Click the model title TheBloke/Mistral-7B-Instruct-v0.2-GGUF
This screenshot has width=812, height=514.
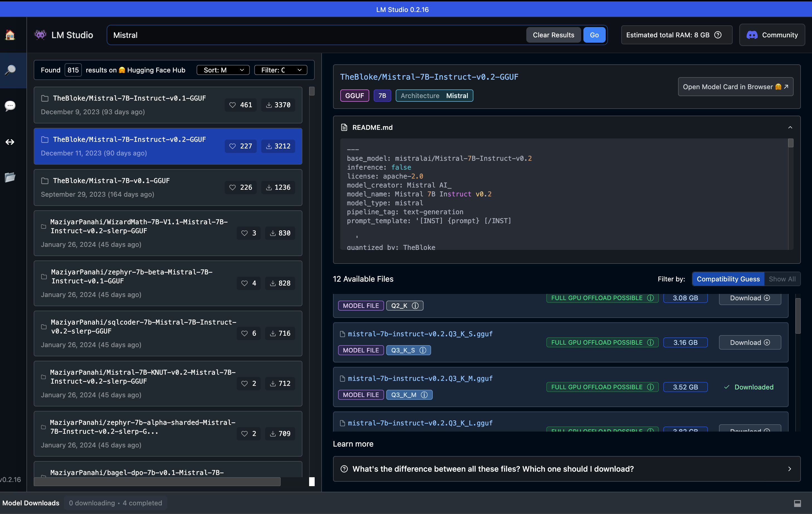429,77
